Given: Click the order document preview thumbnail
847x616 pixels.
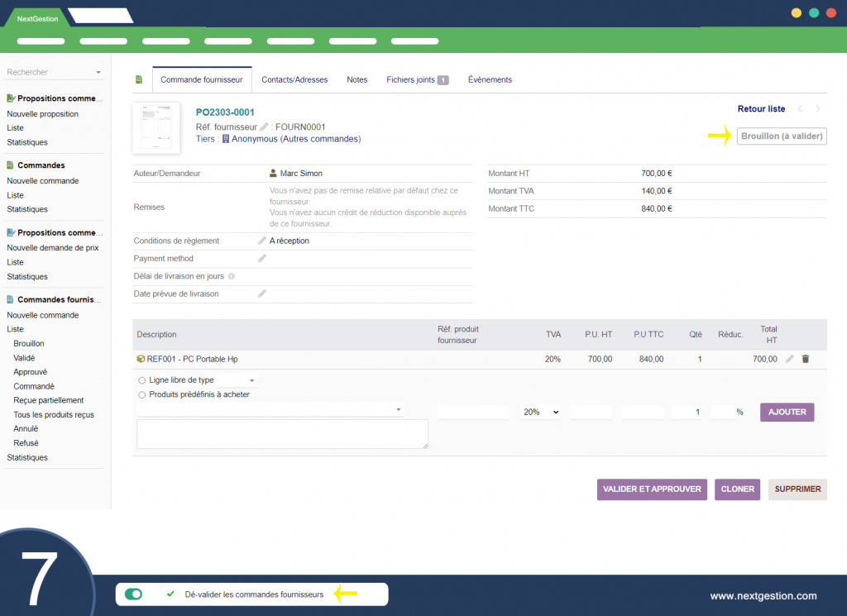Looking at the screenshot, I should (x=156, y=128).
